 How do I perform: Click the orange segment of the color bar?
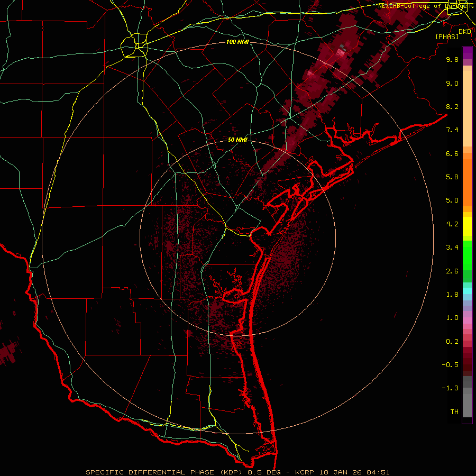[467, 182]
